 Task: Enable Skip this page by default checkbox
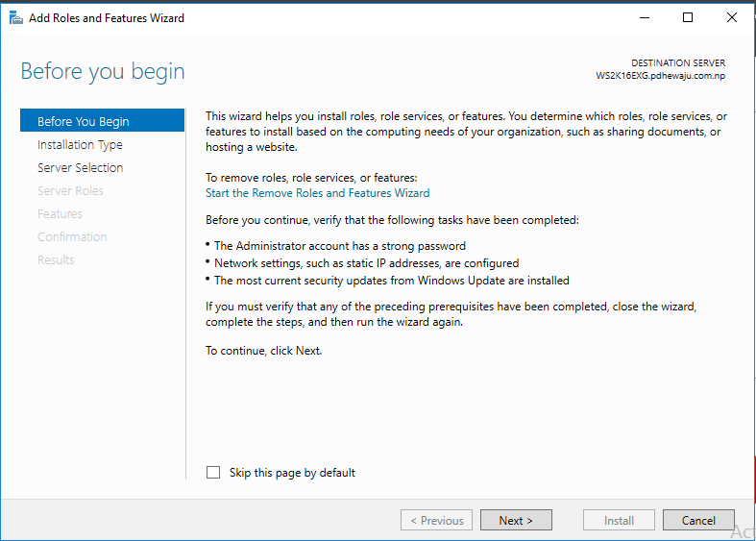pos(213,473)
